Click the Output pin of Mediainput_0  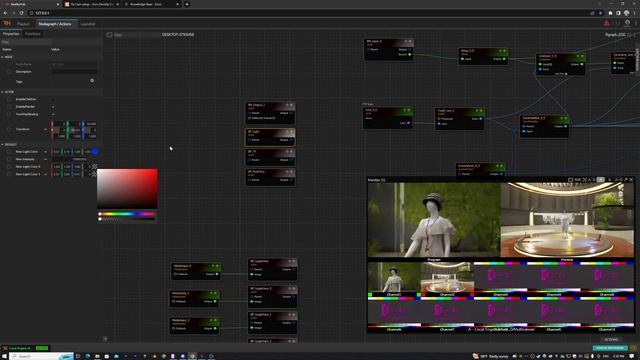216,274
